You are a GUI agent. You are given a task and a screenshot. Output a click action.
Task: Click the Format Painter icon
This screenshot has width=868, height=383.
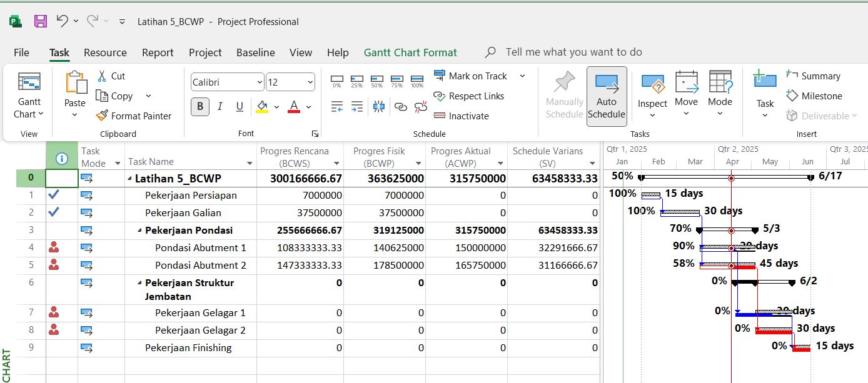[x=103, y=116]
